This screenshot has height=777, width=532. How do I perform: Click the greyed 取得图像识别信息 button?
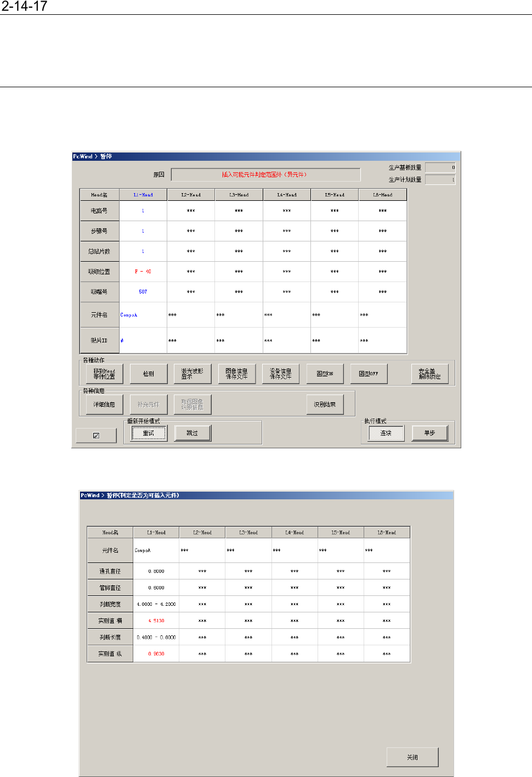click(193, 404)
